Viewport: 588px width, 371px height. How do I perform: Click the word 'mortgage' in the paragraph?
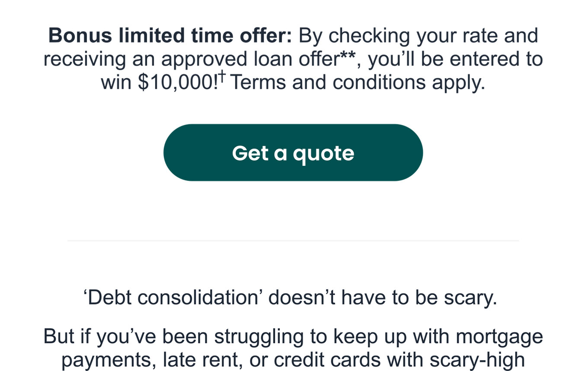498,337
